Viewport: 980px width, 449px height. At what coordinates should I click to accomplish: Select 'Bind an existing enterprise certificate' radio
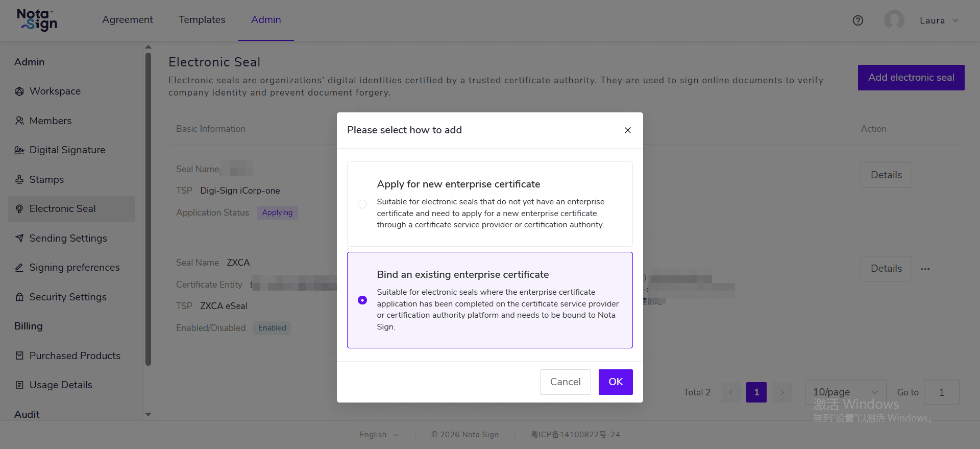click(362, 300)
